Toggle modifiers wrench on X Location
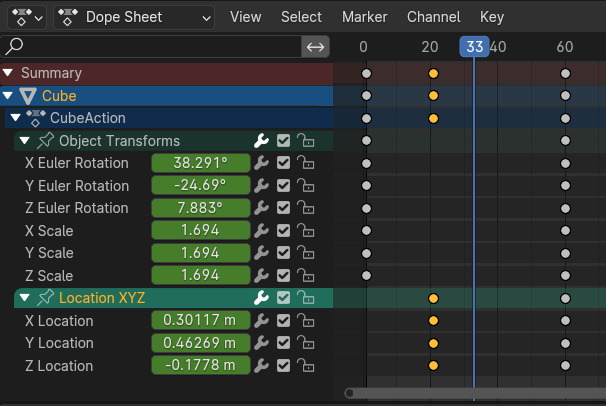 click(262, 321)
